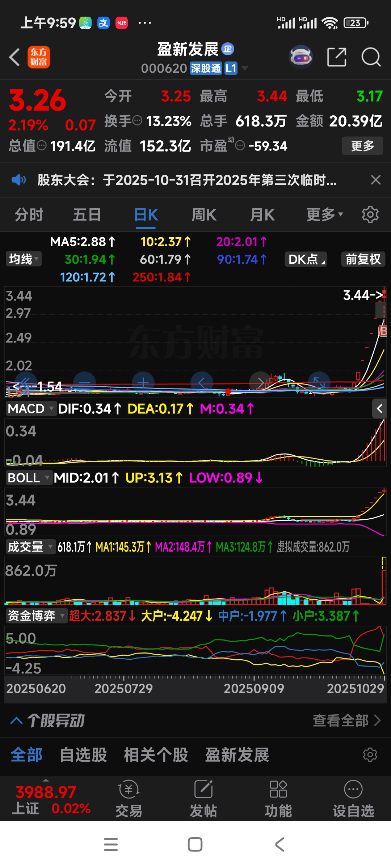Screen dimensions: 391x868
Task: Select the 盈新发展 filter tab
Action: click(x=237, y=755)
